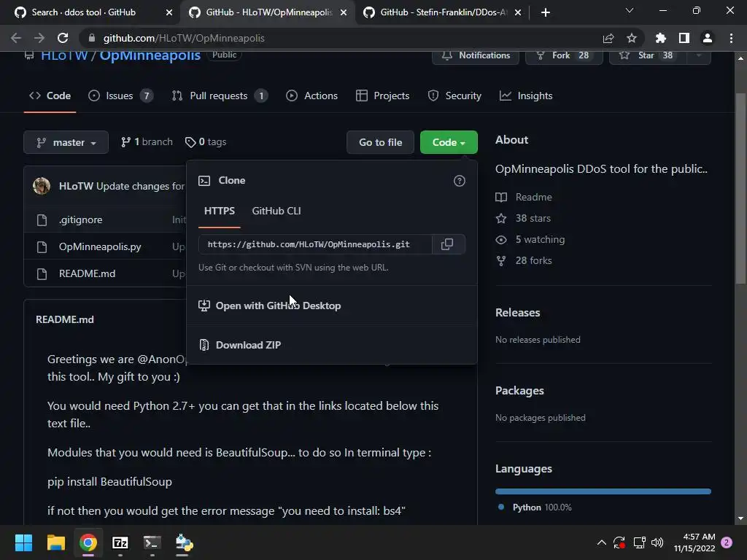Open 7-Zip from the taskbar

point(120,542)
